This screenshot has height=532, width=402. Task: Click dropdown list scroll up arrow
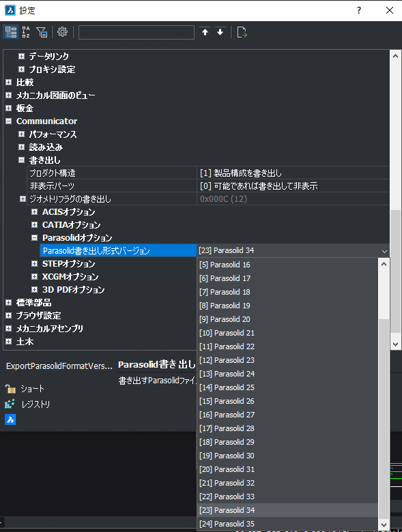[384, 264]
